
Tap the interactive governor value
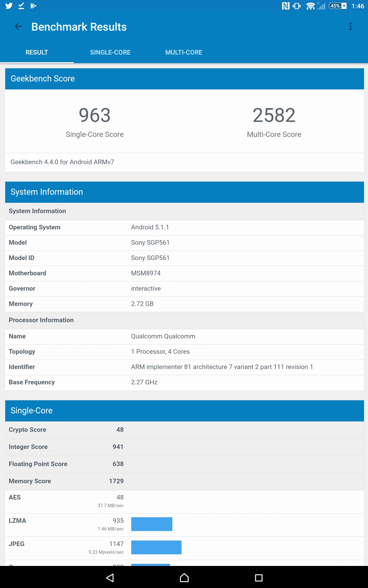click(x=146, y=288)
